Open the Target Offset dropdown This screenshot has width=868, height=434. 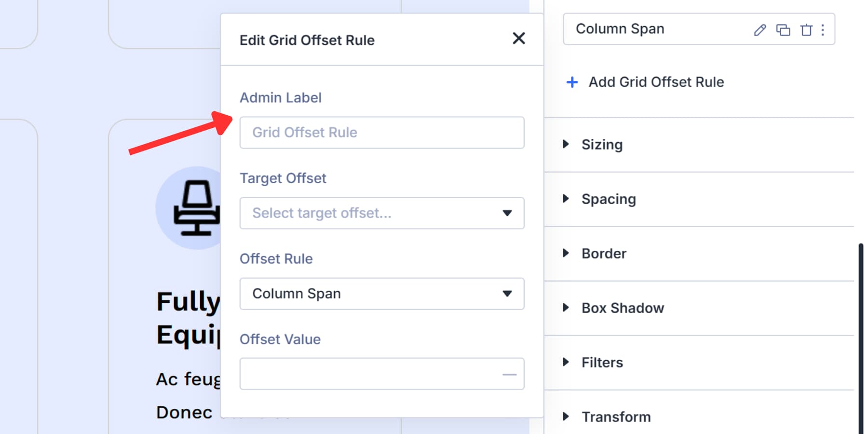coord(381,213)
